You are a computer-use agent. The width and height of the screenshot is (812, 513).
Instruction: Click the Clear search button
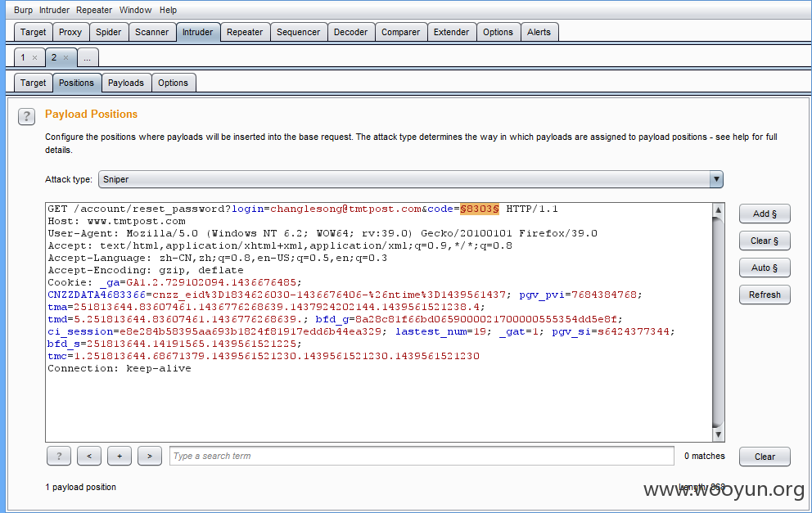765,457
